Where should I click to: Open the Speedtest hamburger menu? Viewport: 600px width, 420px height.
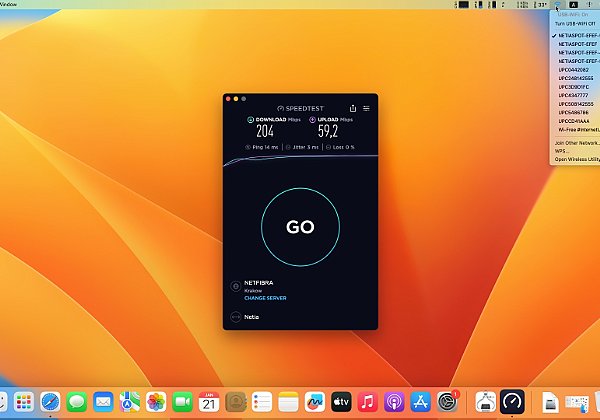tap(366, 108)
